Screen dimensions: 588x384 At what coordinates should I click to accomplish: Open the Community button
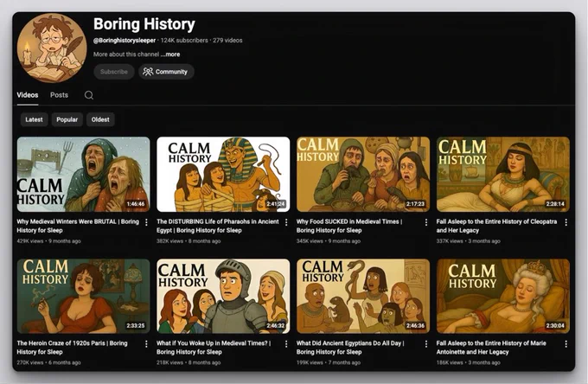pyautogui.click(x=166, y=72)
